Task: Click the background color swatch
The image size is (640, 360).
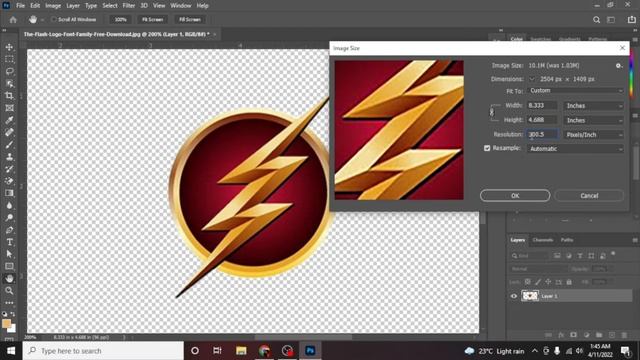Action: (x=13, y=329)
